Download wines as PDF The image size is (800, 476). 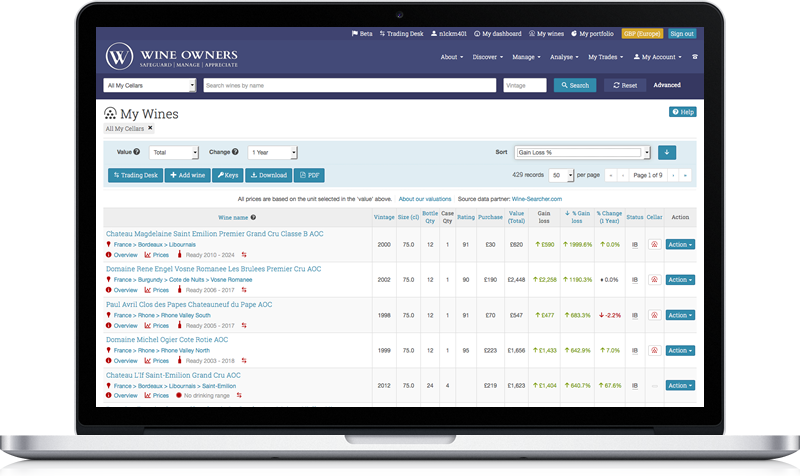pos(308,175)
